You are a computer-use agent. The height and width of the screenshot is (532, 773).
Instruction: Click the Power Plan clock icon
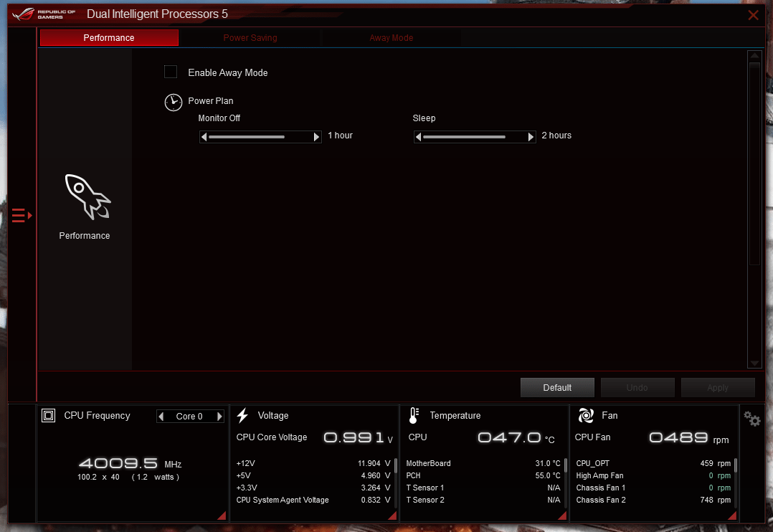click(x=173, y=102)
